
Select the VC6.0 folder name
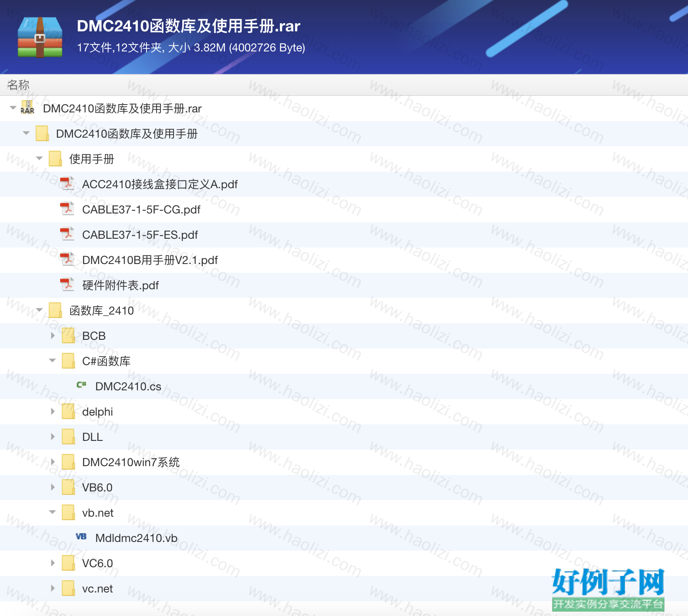tap(98, 563)
